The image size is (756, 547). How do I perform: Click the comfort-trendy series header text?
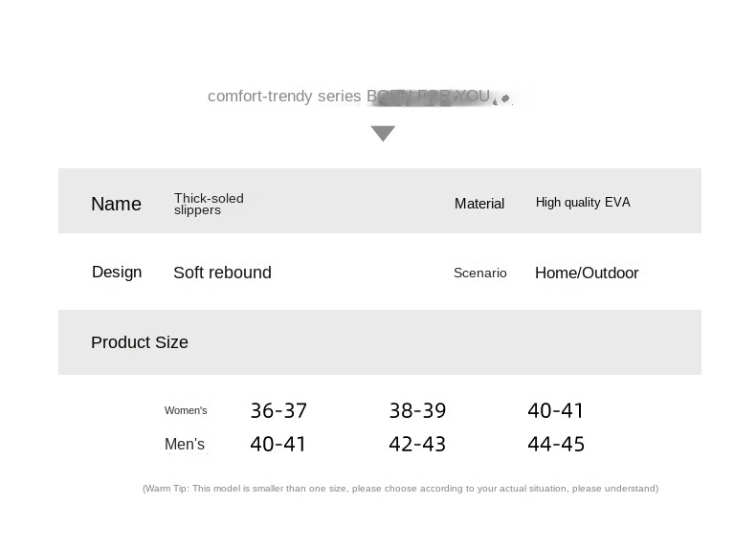pos(348,96)
